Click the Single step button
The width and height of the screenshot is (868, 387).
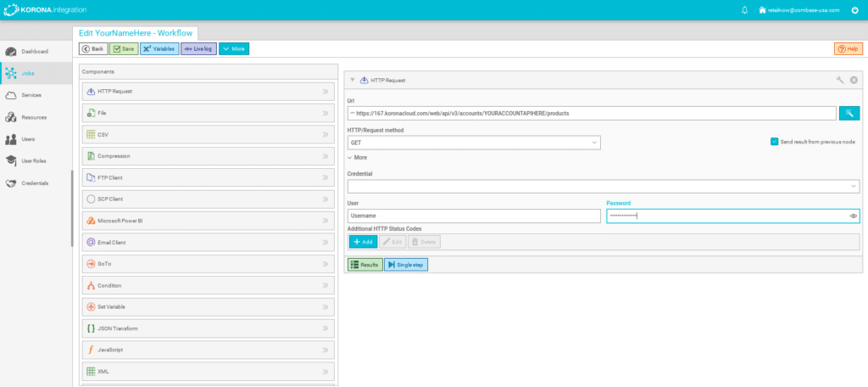406,265
